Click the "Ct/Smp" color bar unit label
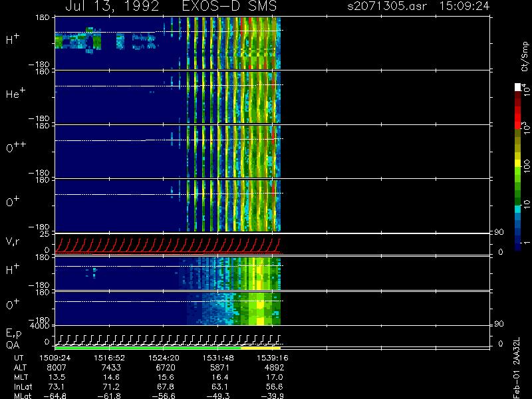This screenshot has height=399, width=532. pos(525,57)
